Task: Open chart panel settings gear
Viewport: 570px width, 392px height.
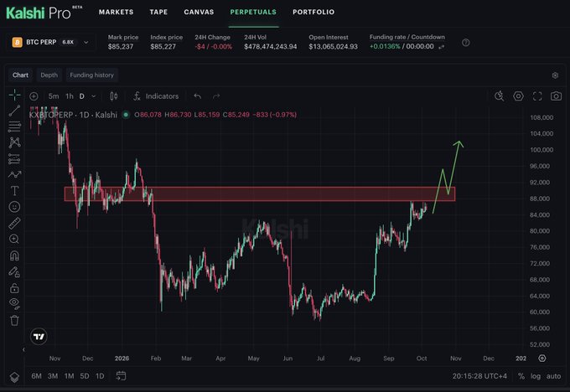Action: (555, 75)
